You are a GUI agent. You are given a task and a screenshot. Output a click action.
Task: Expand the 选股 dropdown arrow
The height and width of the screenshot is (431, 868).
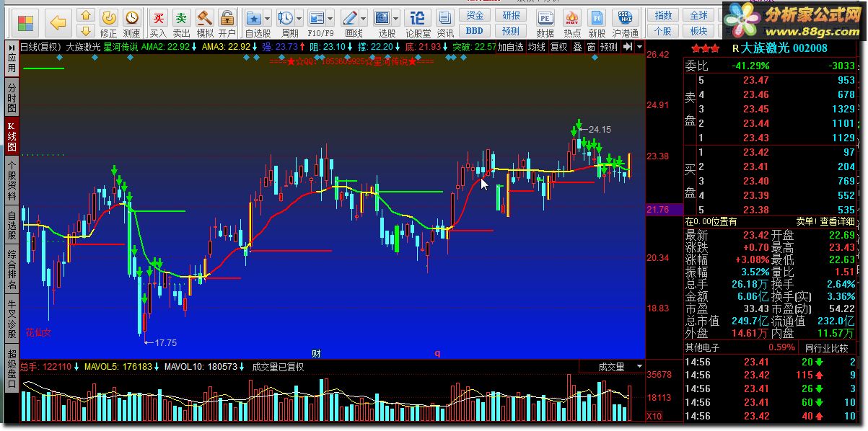click(x=396, y=18)
